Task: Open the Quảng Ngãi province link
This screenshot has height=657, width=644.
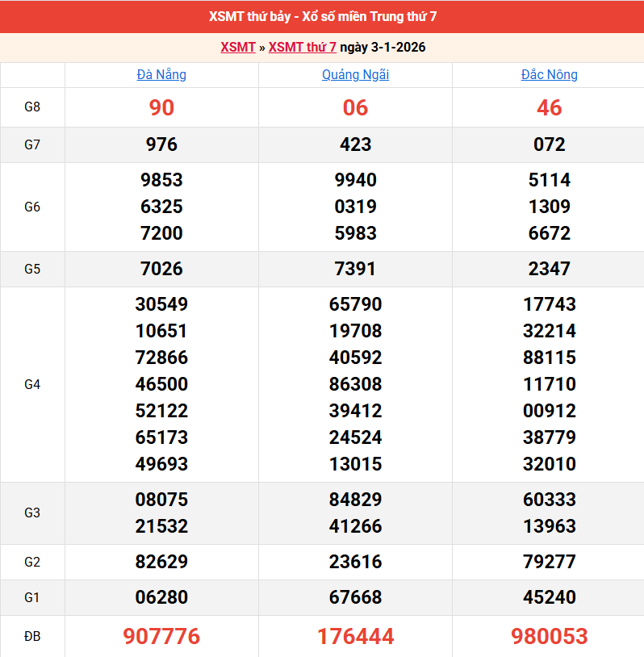Action: [355, 75]
